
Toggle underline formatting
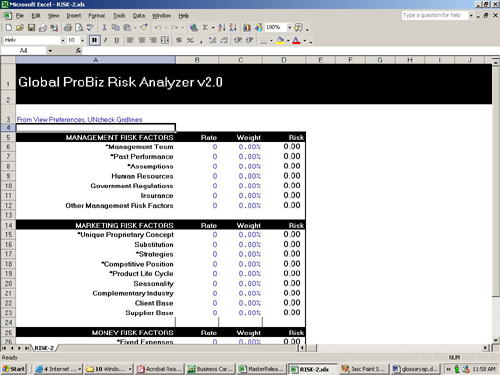tap(117, 41)
